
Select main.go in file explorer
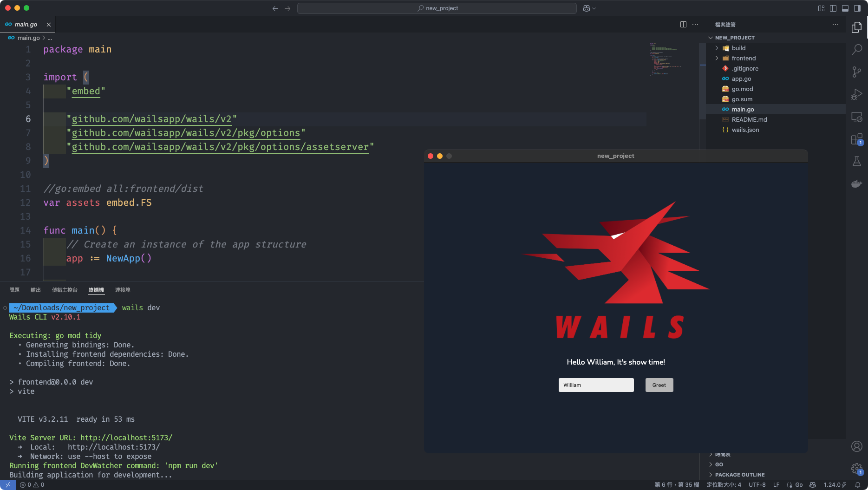(776, 109)
